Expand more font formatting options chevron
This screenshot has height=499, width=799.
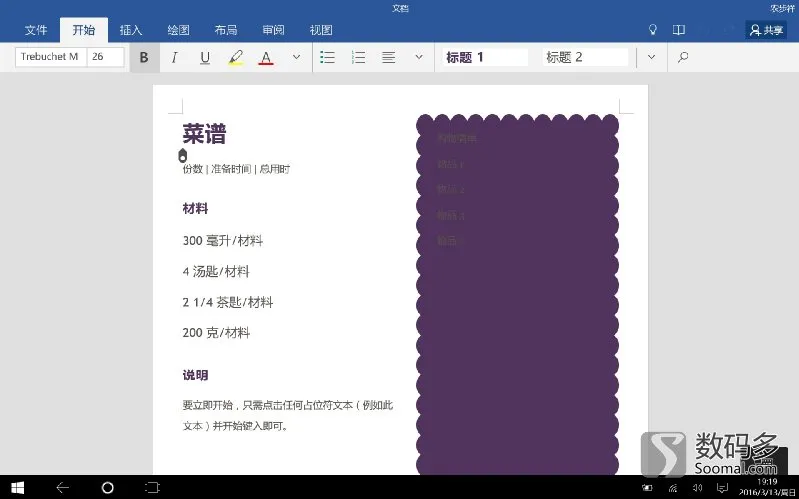click(x=296, y=57)
